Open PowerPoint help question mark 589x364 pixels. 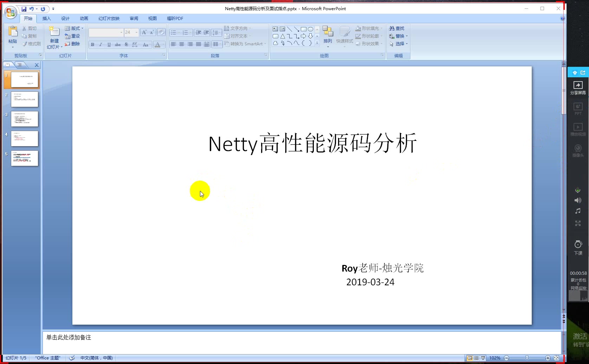562,18
